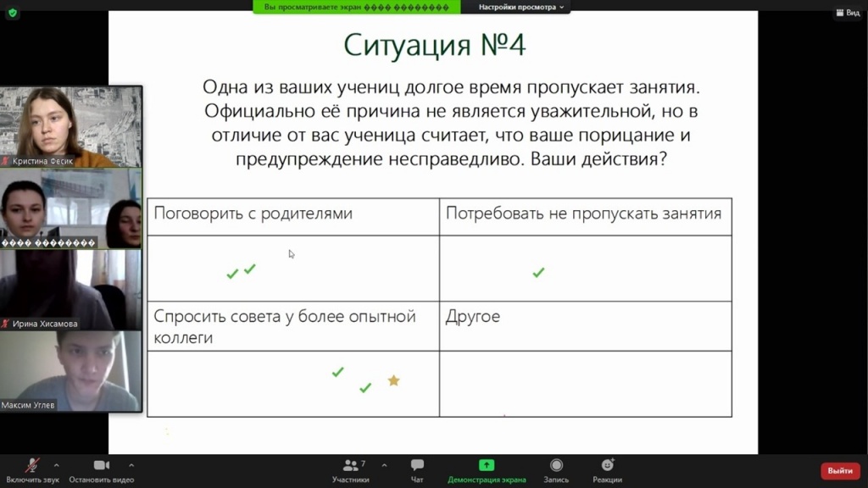Viewport: 868px width, 488px height.
Task: Open the Чат chat panel
Action: (417, 469)
